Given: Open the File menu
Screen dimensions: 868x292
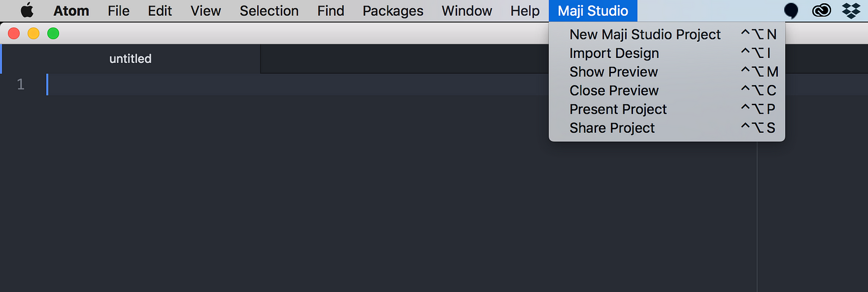Looking at the screenshot, I should click(118, 11).
